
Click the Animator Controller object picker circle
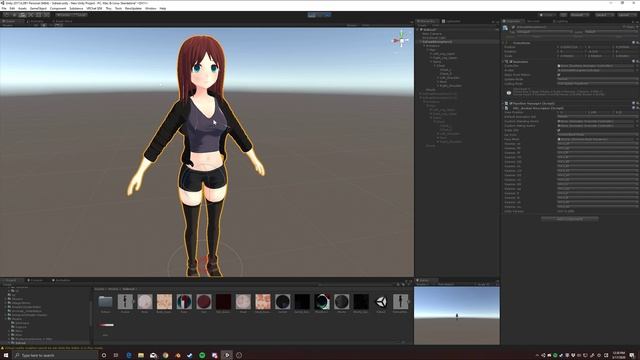[637, 66]
